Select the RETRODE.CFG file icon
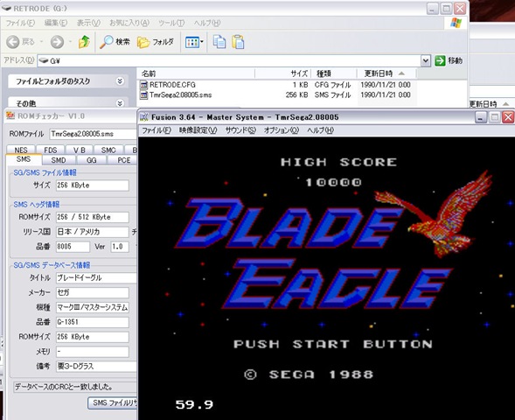This screenshot has width=515, height=420. [144, 85]
